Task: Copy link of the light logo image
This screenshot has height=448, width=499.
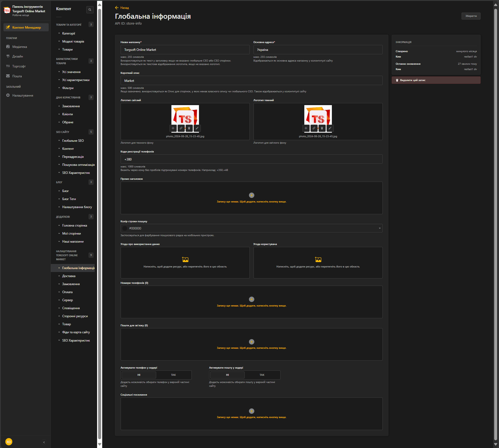Action: coord(181,128)
